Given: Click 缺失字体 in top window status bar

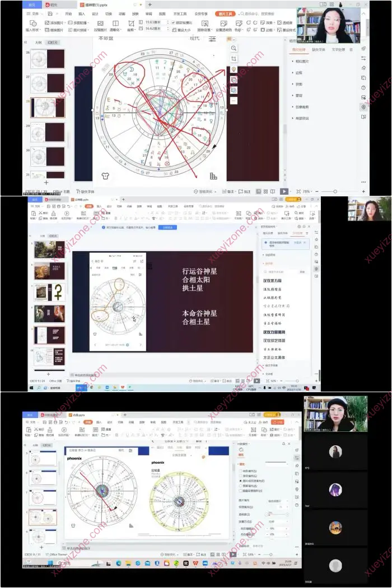Looking at the screenshot, I should (85, 191).
